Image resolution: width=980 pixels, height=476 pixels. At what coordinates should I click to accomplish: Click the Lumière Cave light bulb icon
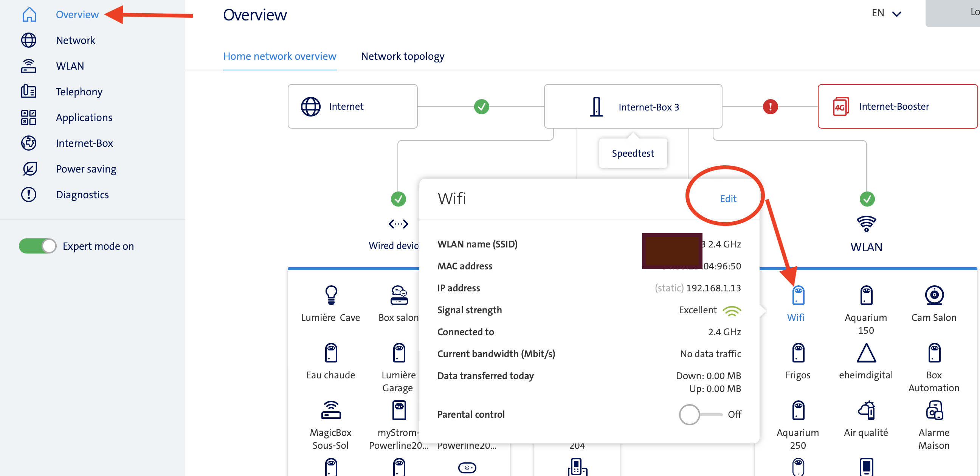pos(331,296)
